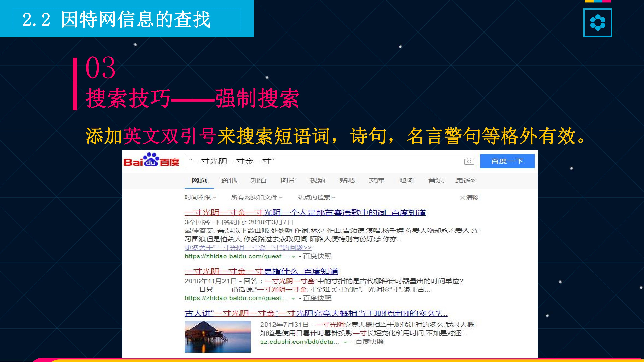Image resolution: width=644 pixels, height=362 pixels.
Task: Open the 文库 tab
Action: pyautogui.click(x=377, y=180)
